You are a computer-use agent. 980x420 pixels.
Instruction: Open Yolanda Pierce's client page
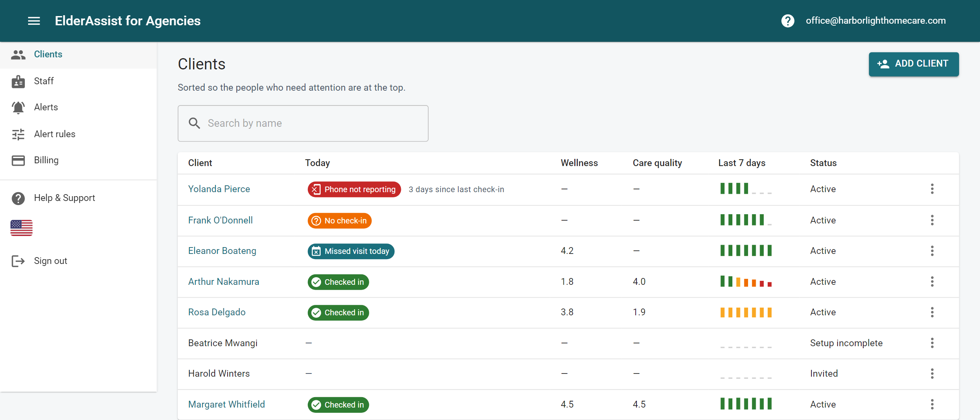pos(219,189)
